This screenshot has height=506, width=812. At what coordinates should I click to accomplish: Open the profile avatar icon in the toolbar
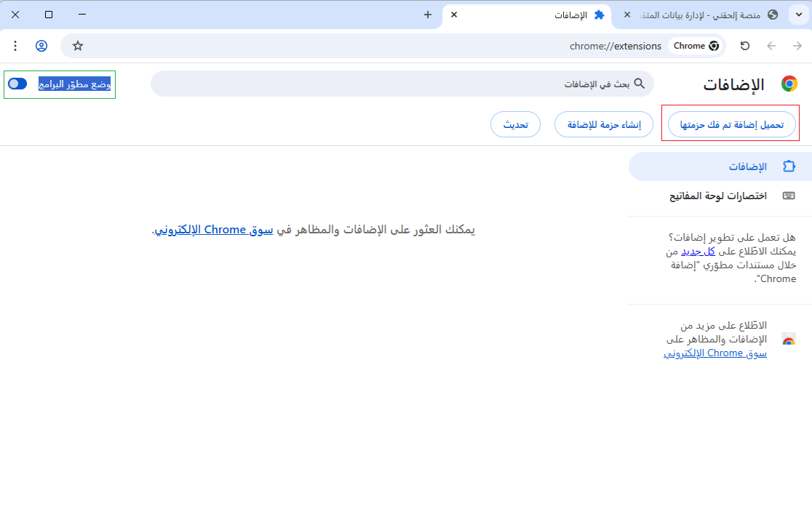point(41,45)
